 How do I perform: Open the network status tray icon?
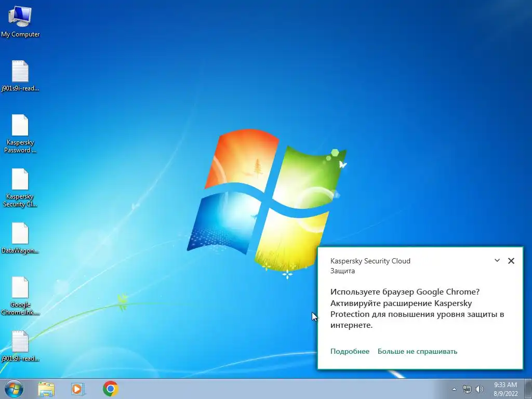point(467,389)
